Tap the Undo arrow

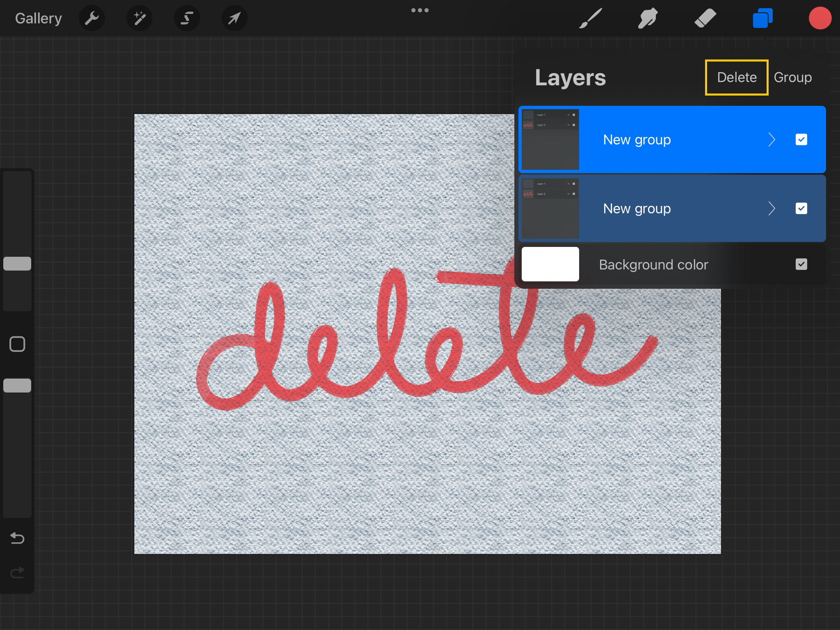point(17,538)
